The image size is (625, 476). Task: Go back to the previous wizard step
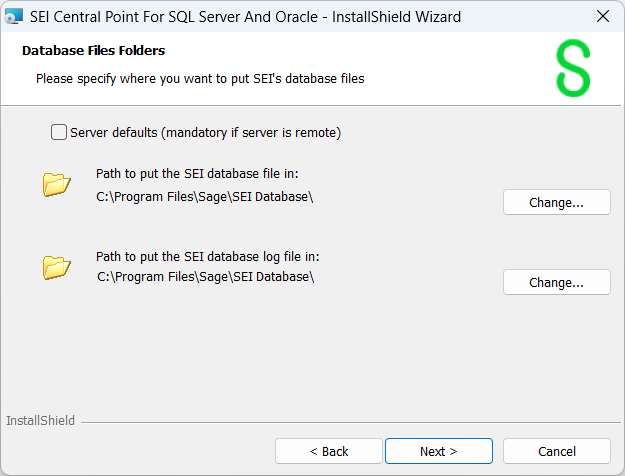328,451
